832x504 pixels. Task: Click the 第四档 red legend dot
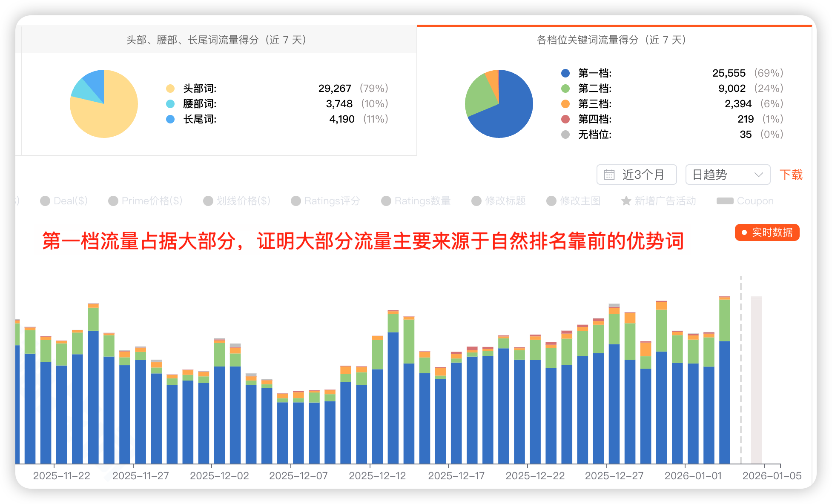click(565, 119)
